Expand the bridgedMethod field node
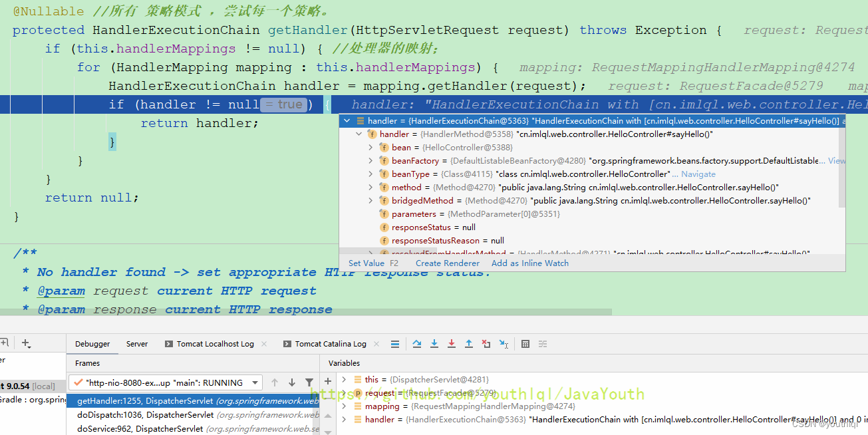The width and height of the screenshot is (868, 435). coord(371,201)
